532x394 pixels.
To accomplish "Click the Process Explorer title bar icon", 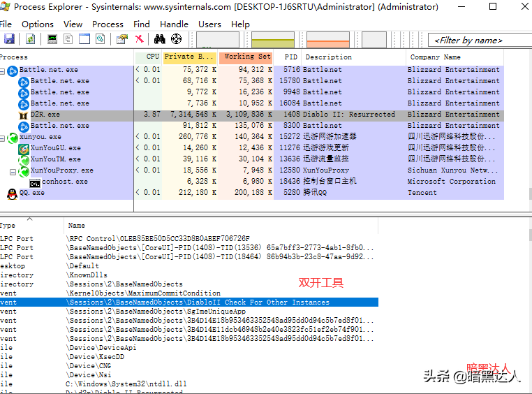I will 5,6.
